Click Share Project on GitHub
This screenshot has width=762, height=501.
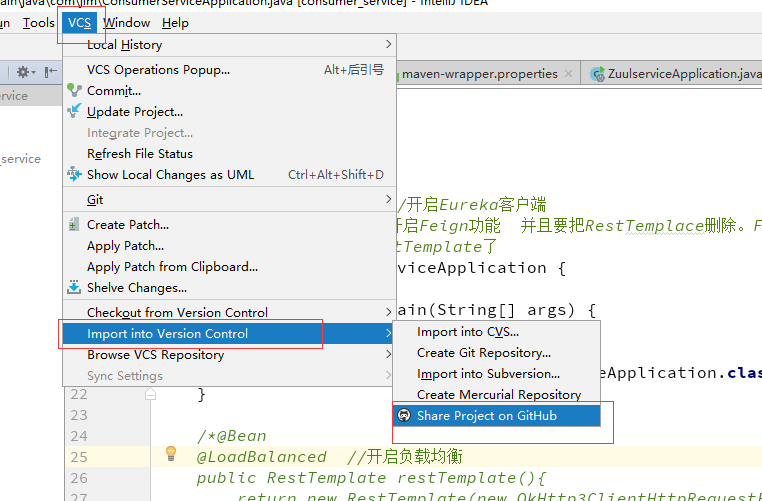point(497,415)
